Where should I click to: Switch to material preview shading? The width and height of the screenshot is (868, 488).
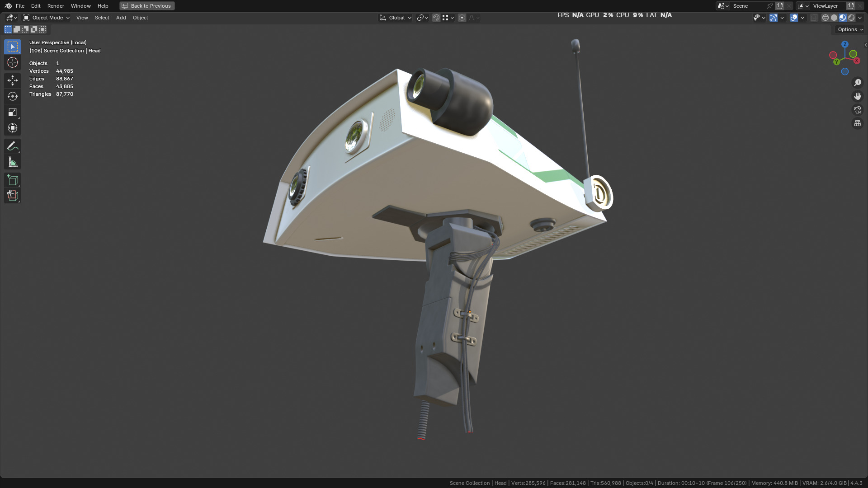[x=843, y=18]
